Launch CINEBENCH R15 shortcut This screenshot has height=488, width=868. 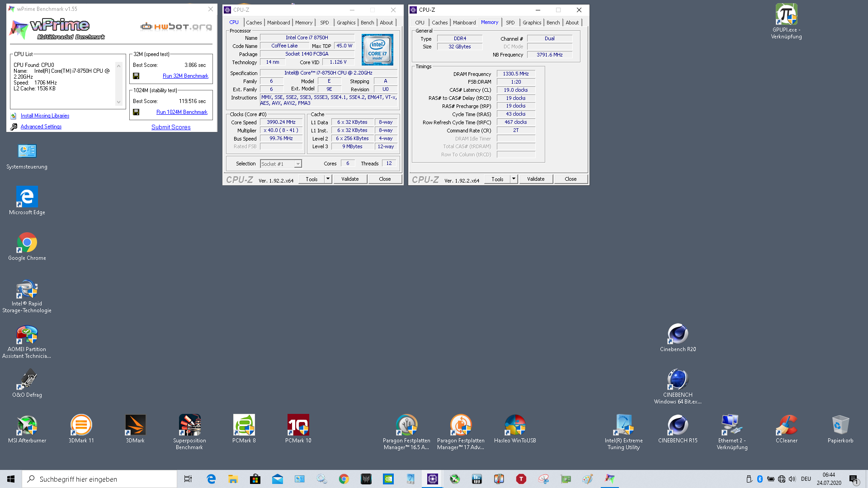(x=678, y=429)
